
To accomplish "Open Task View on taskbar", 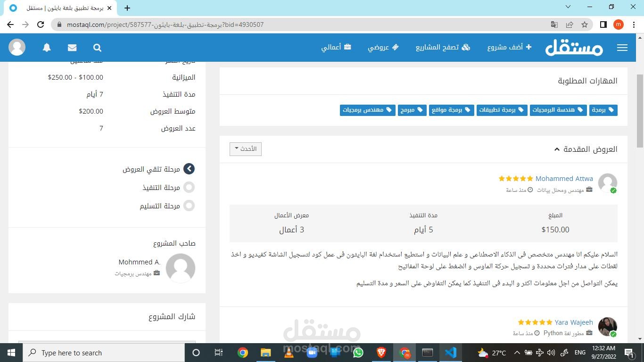I will click(x=219, y=353).
